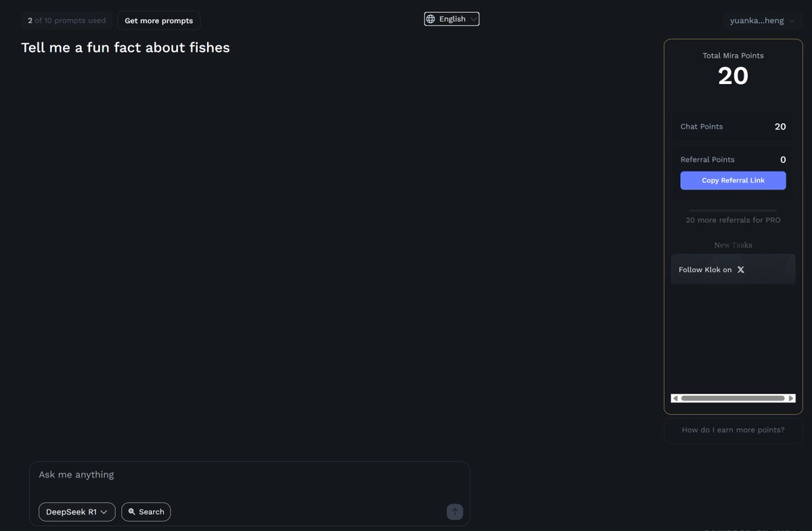Open the yuanka...heng account menu
812x531 pixels.
[x=763, y=20]
